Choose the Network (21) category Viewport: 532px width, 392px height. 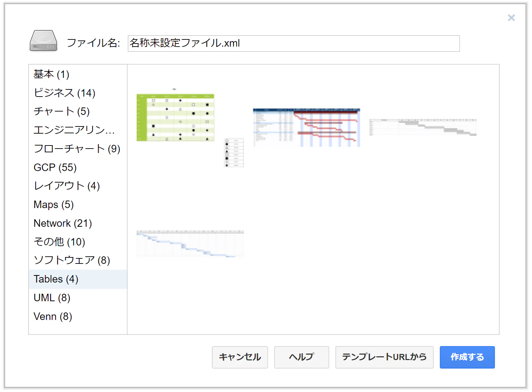78,223
